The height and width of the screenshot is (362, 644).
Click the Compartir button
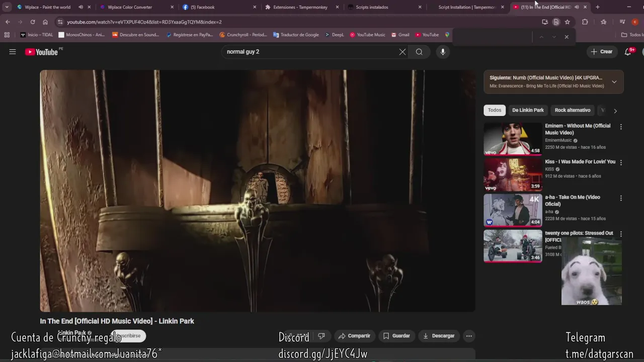point(355,336)
